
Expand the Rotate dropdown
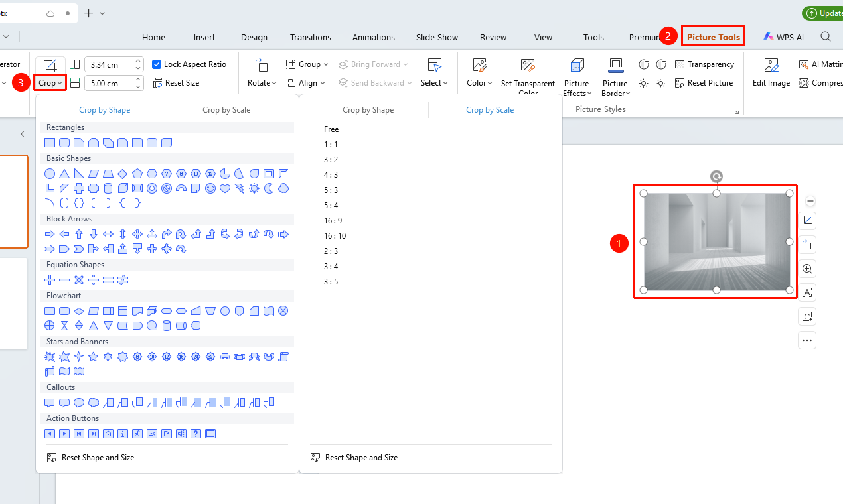click(262, 83)
